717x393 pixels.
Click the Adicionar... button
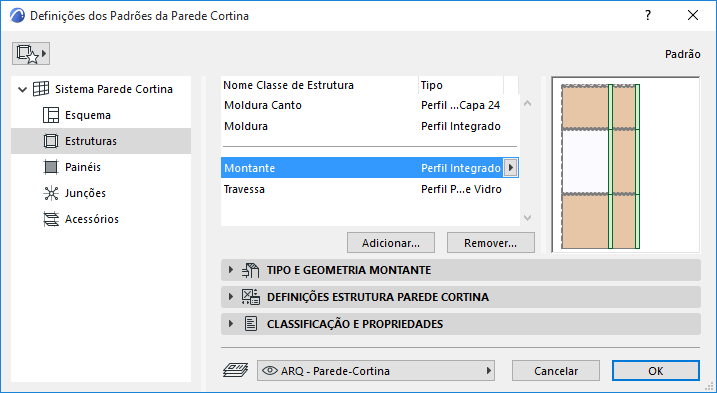pyautogui.click(x=391, y=243)
